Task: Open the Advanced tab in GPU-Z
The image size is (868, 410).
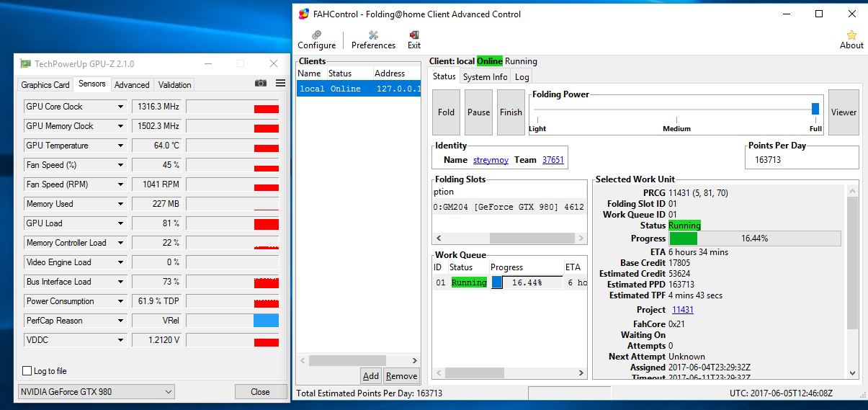Action: (133, 85)
